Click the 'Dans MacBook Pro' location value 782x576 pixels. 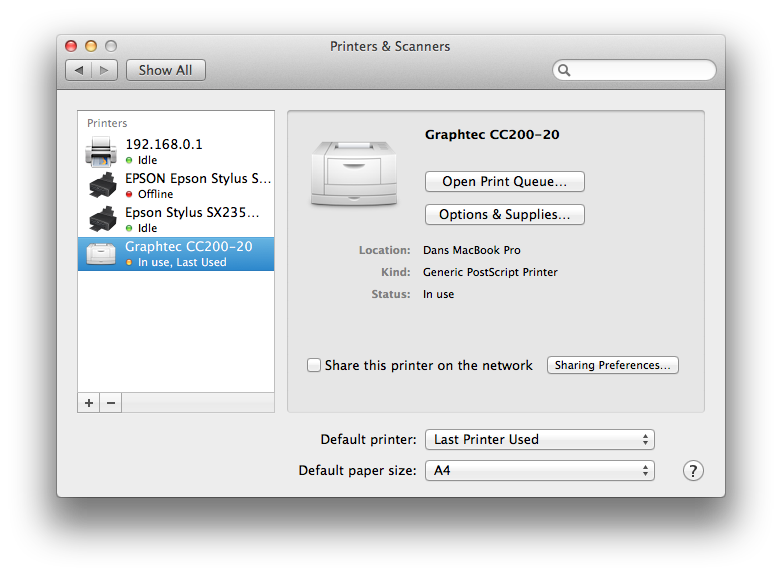(x=472, y=250)
